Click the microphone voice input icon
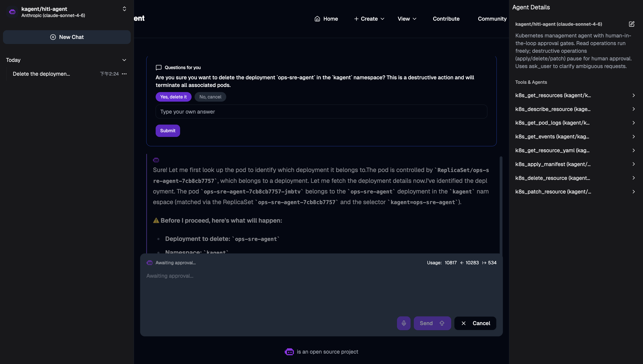This screenshot has width=643, height=364. click(404, 323)
